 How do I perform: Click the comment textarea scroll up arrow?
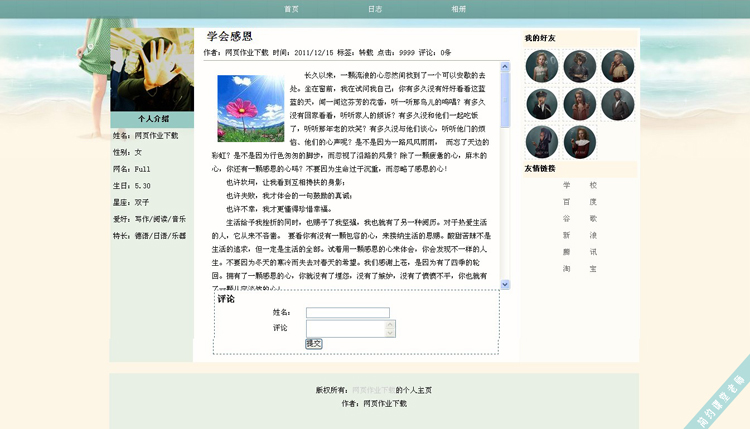[390, 325]
